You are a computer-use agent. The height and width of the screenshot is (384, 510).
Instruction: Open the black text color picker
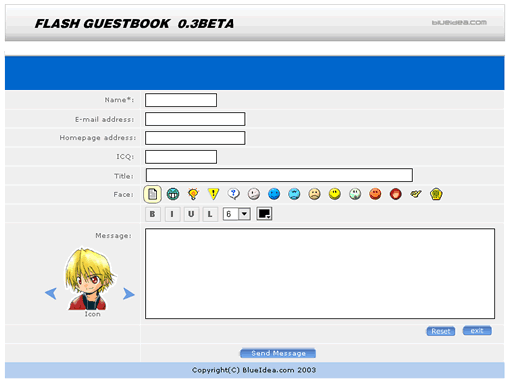click(x=264, y=214)
